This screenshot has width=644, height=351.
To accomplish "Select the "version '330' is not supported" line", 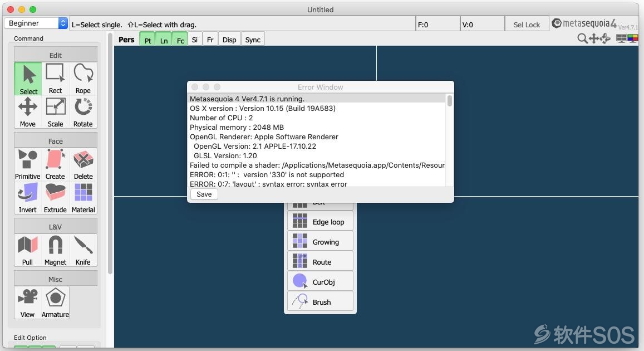I will [x=317, y=174].
